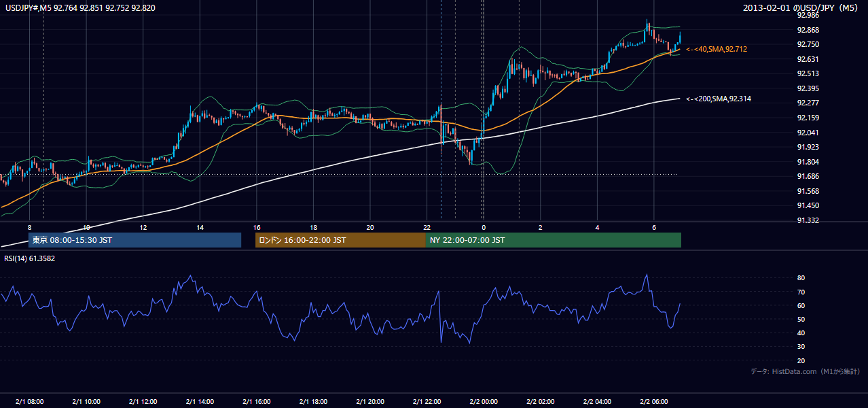Click the 東京 08:00-15:30 JST session bar

point(134,240)
